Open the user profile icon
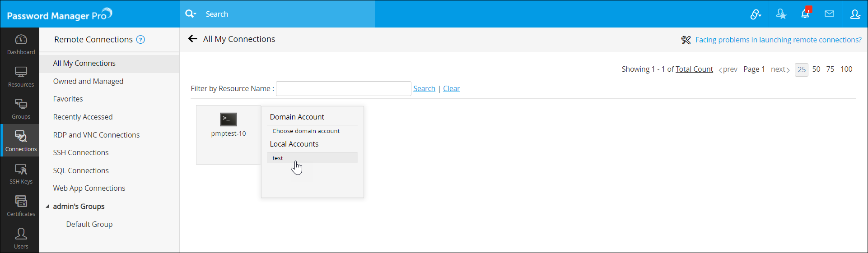This screenshot has height=253, width=868. [x=855, y=14]
